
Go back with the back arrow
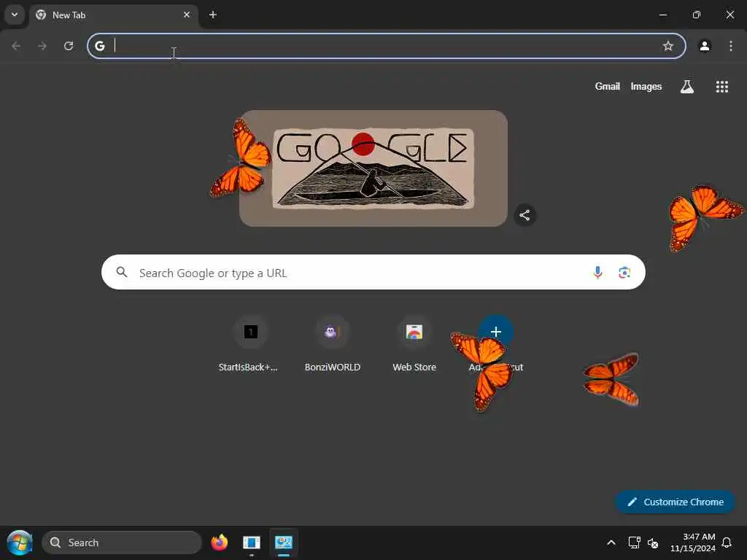(16, 46)
